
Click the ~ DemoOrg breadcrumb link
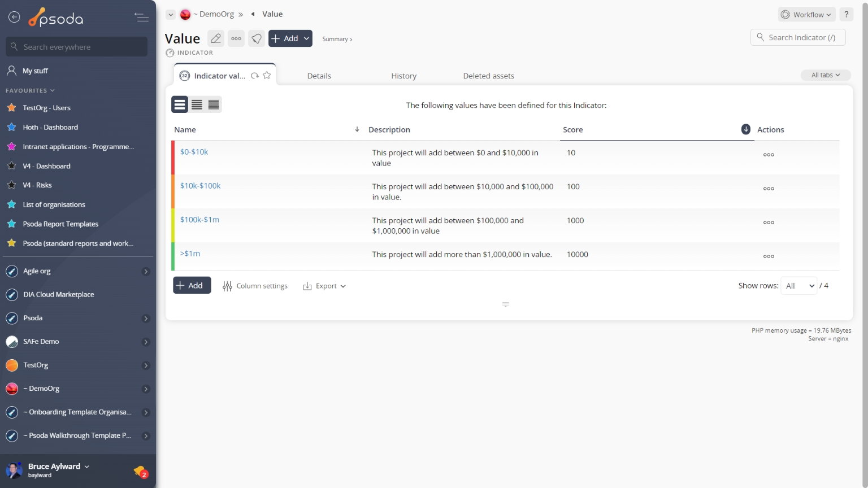214,14
